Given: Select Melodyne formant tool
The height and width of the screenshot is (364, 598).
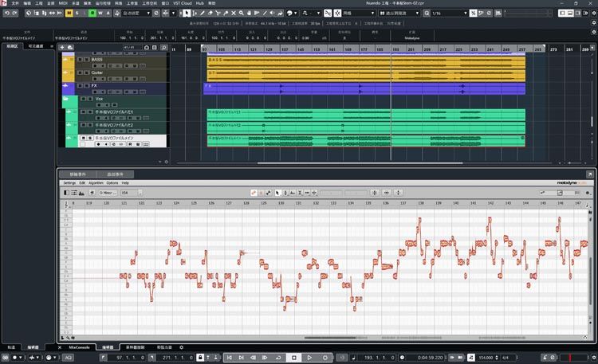Looking at the screenshot, I should point(292,193).
